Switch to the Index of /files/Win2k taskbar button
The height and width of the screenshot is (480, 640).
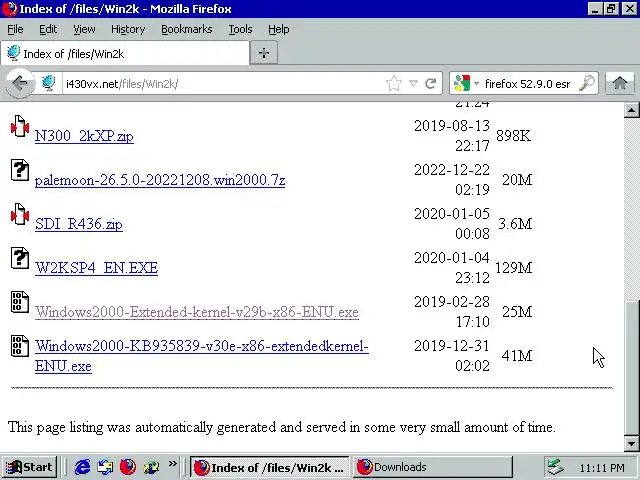pyautogui.click(x=270, y=467)
